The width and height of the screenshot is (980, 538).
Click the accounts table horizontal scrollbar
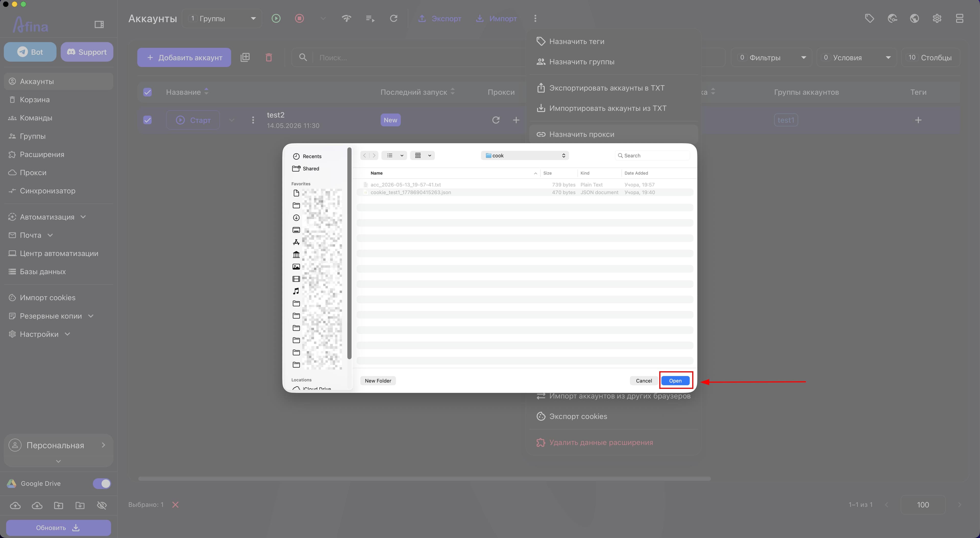[424, 479]
